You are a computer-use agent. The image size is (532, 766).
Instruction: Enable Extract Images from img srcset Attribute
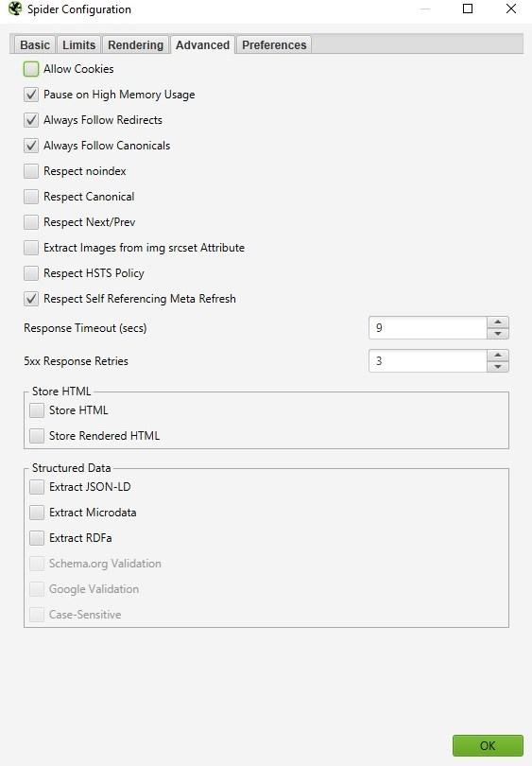[x=31, y=248]
